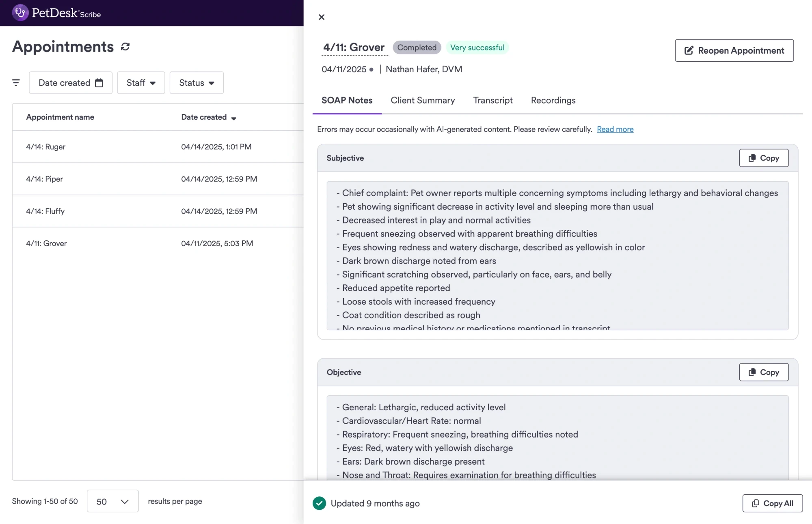The image size is (812, 524).
Task: Close the appointment detail panel
Action: click(x=322, y=17)
